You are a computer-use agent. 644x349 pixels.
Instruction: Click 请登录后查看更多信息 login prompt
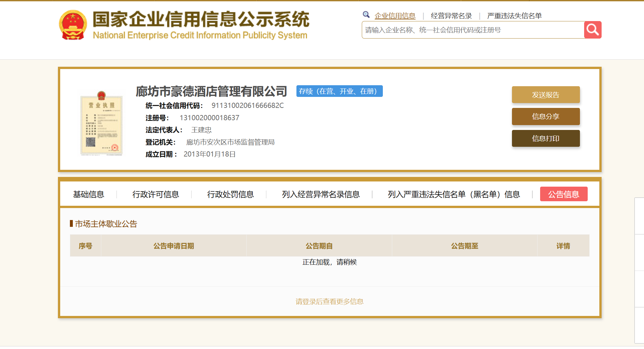[329, 301]
